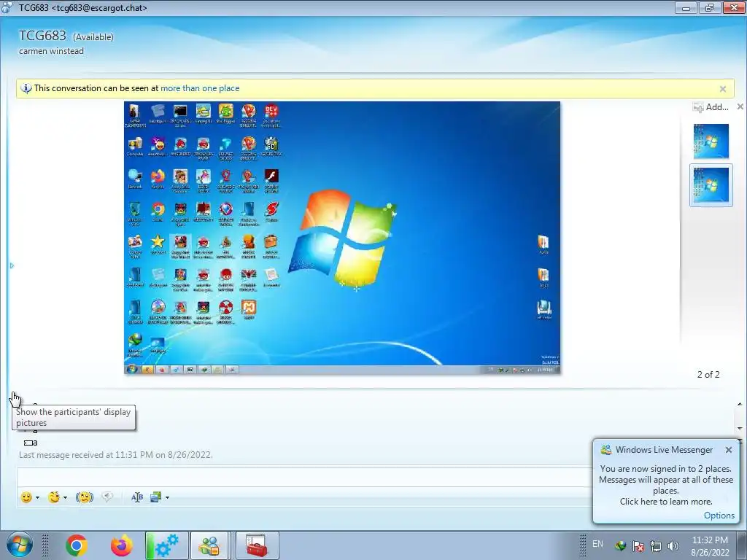Send a nudge with the shaking face icon
This screenshot has width=747, height=560.
click(85, 497)
